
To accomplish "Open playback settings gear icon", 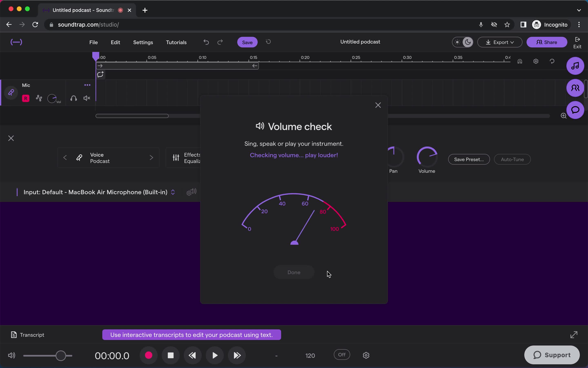I will click(x=366, y=355).
